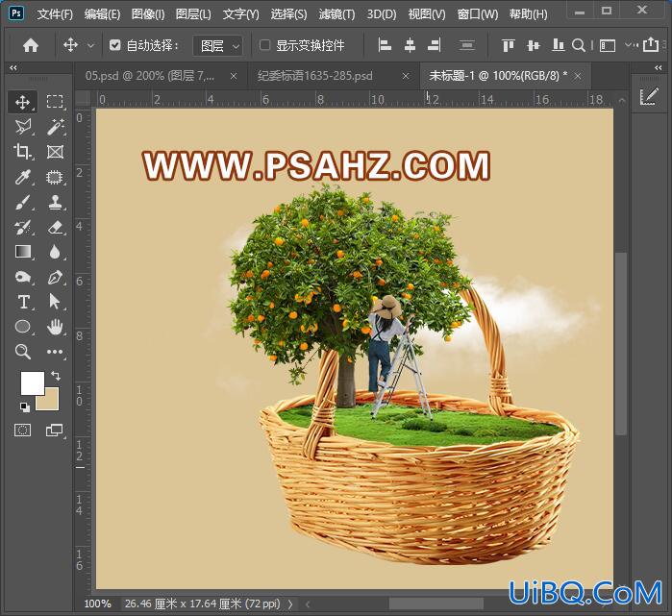Select the Zoom tool in toolbox

pyautogui.click(x=22, y=352)
